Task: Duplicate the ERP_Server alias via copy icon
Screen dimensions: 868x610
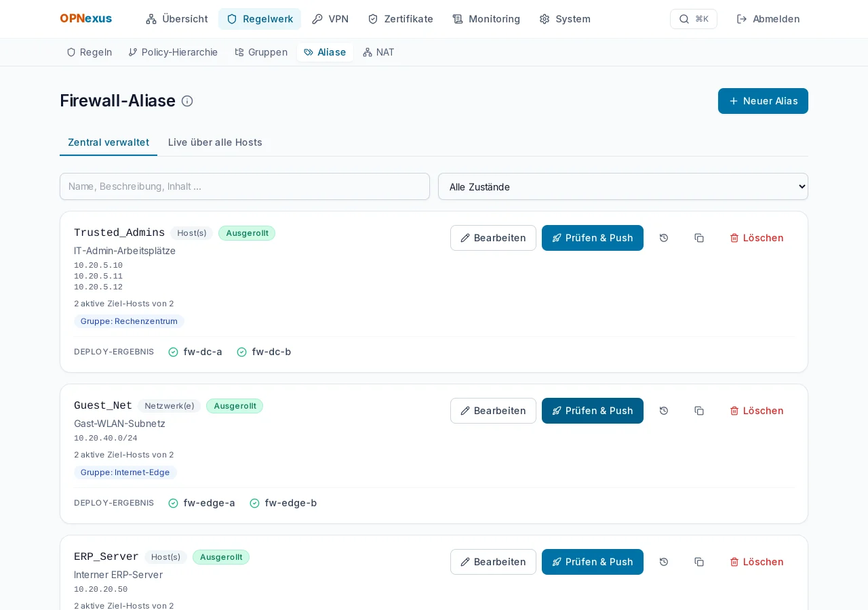Action: (x=699, y=562)
